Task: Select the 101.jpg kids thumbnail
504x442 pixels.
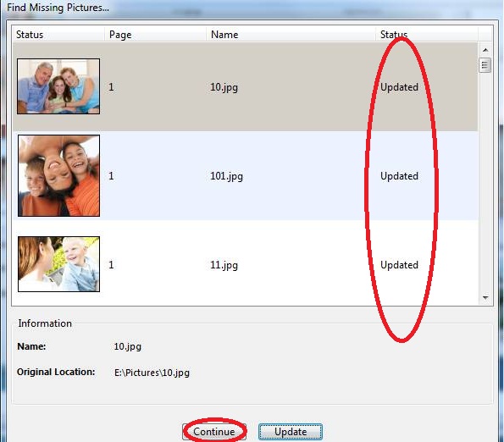Action: [x=58, y=175]
